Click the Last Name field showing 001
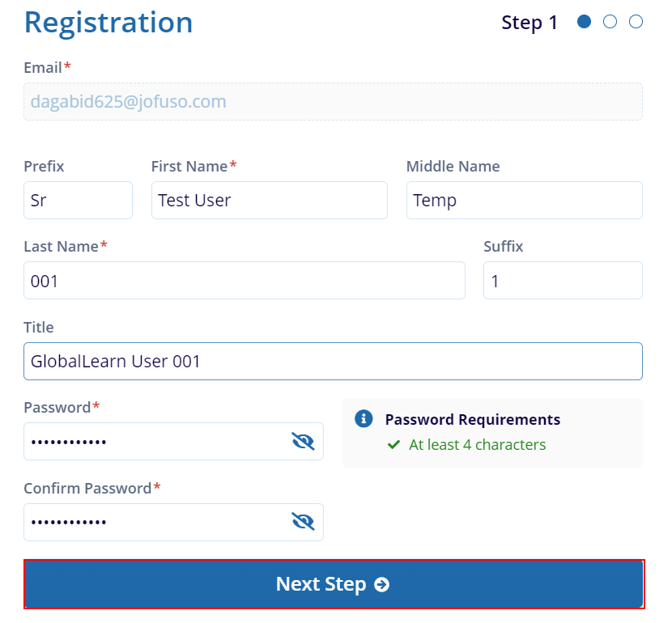The image size is (672, 623). (x=245, y=281)
